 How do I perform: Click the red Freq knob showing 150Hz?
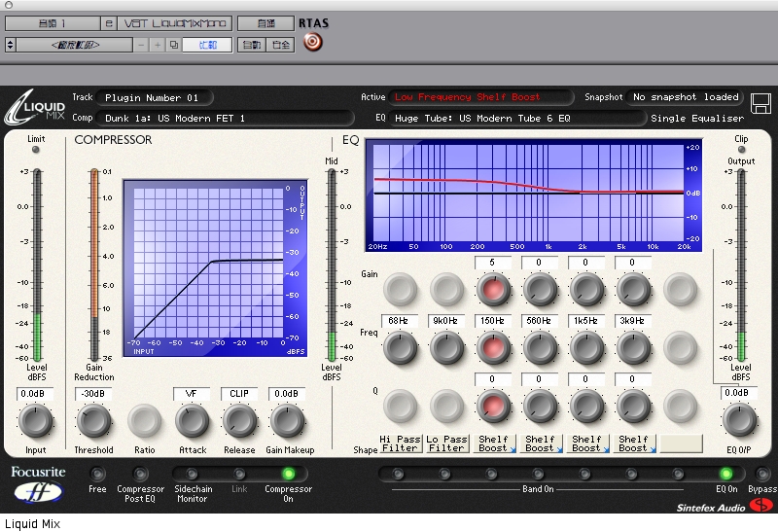(493, 347)
